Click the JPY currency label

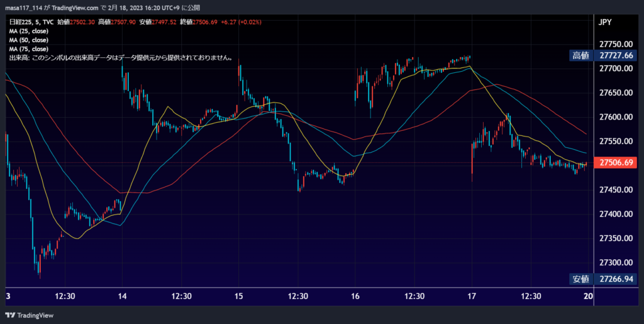[x=606, y=22]
